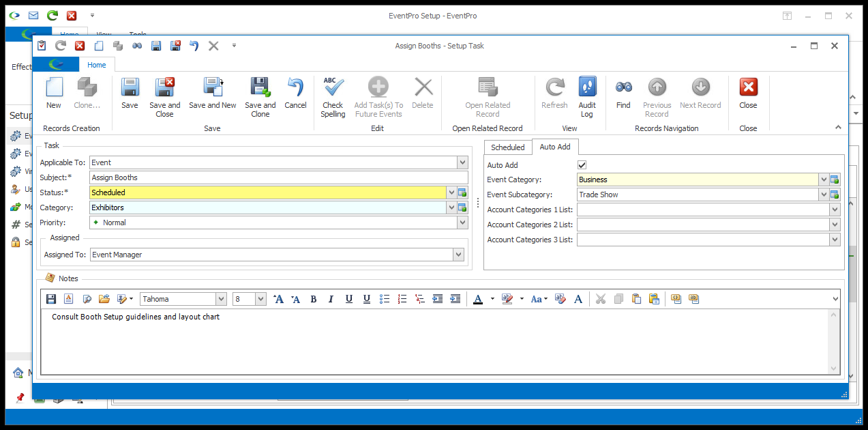The image size is (868, 430).
Task: Click the Cancel undo arrow in ribbon
Action: [295, 87]
